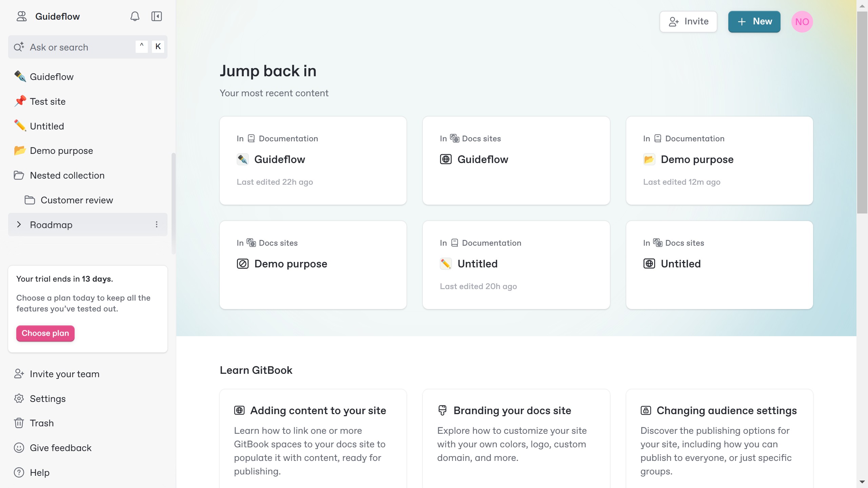Open Untitled Documentation card edited 20h ago
The height and width of the screenshot is (488, 868).
(516, 265)
